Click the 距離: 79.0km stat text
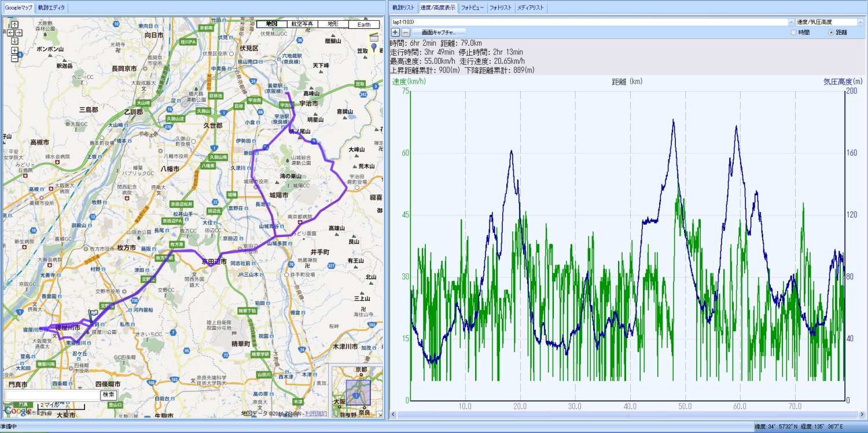The height and width of the screenshot is (433, 868). tap(461, 43)
